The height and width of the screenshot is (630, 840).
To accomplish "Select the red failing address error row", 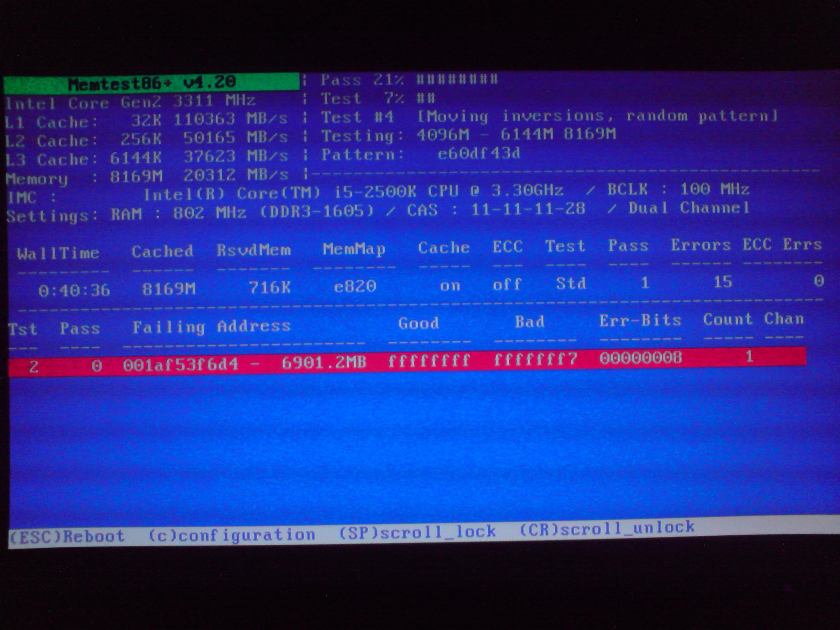I will point(407,362).
